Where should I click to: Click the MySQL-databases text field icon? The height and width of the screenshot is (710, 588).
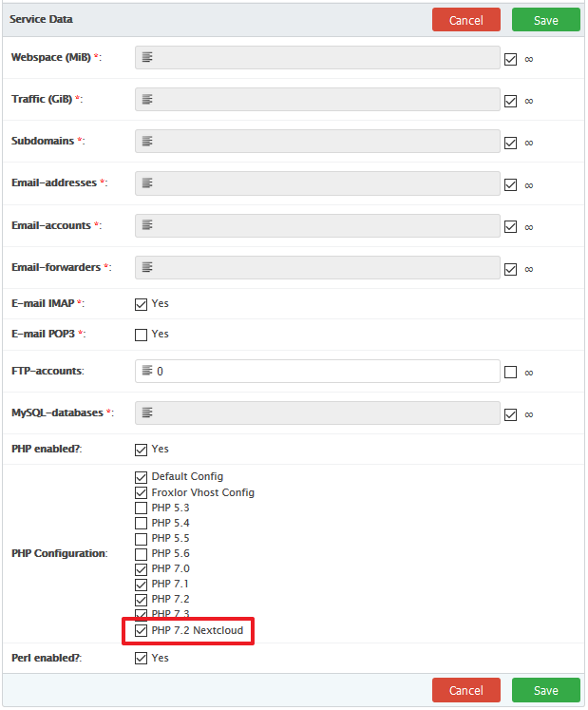(147, 413)
